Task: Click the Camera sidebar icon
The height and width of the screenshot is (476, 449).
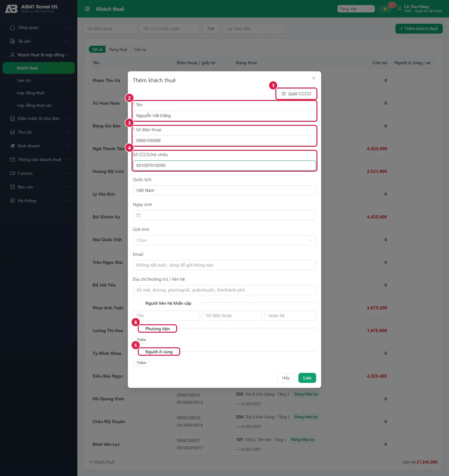Action: 12,173
